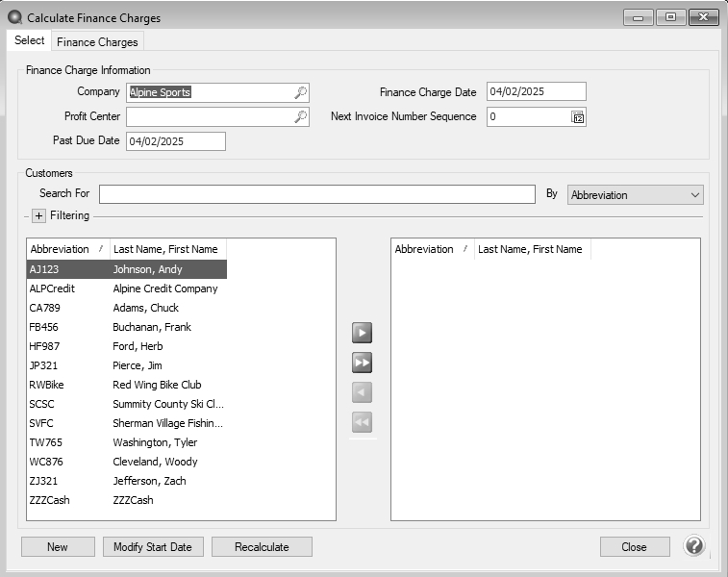Select the Select tab

click(x=30, y=40)
